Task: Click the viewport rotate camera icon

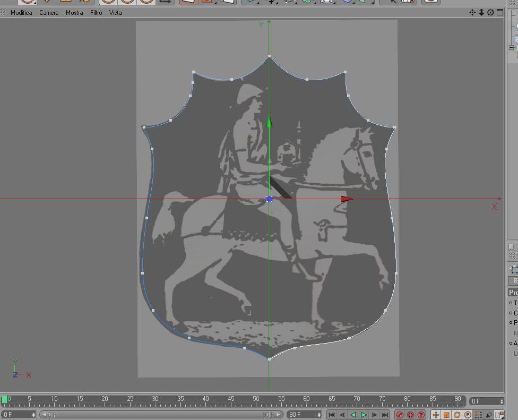Action: (490, 13)
